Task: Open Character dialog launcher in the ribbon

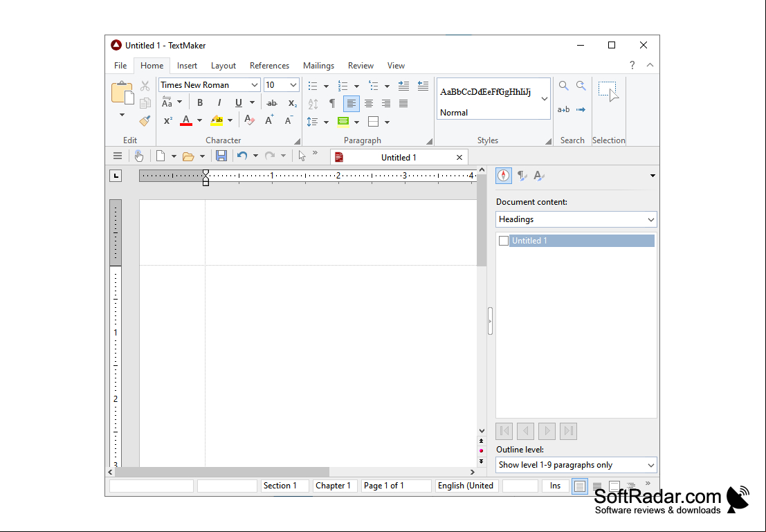Action: coord(297,141)
